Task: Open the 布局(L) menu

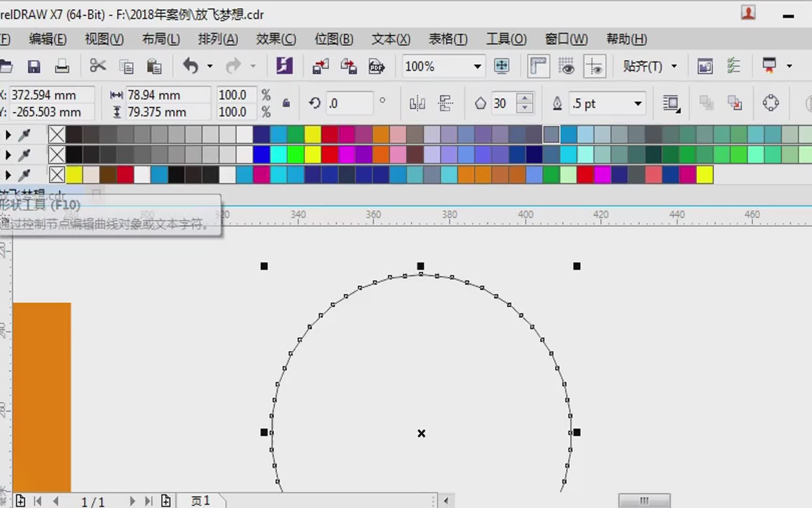Action: [161, 39]
